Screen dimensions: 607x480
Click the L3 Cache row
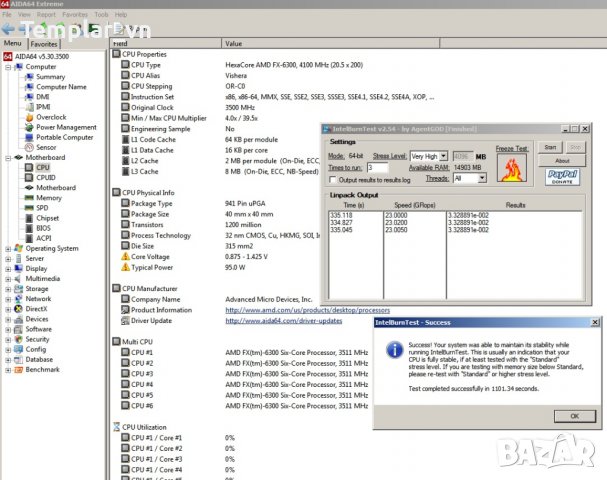pos(219,171)
